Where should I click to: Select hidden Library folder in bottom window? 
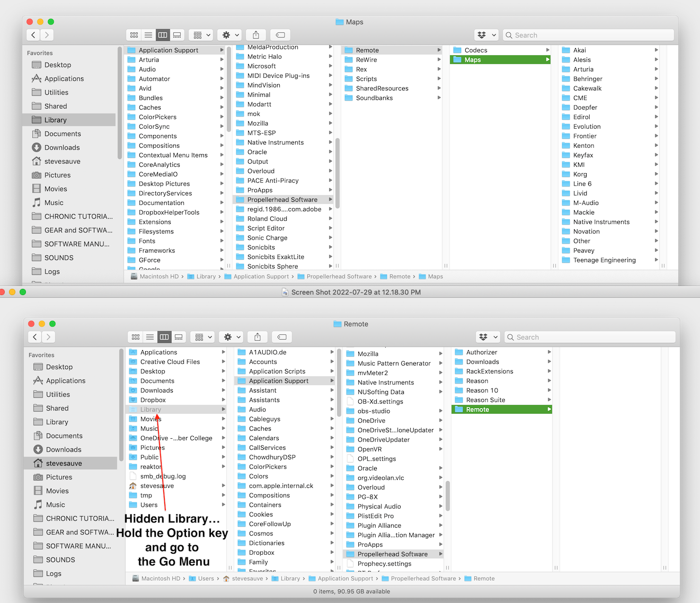click(176, 410)
